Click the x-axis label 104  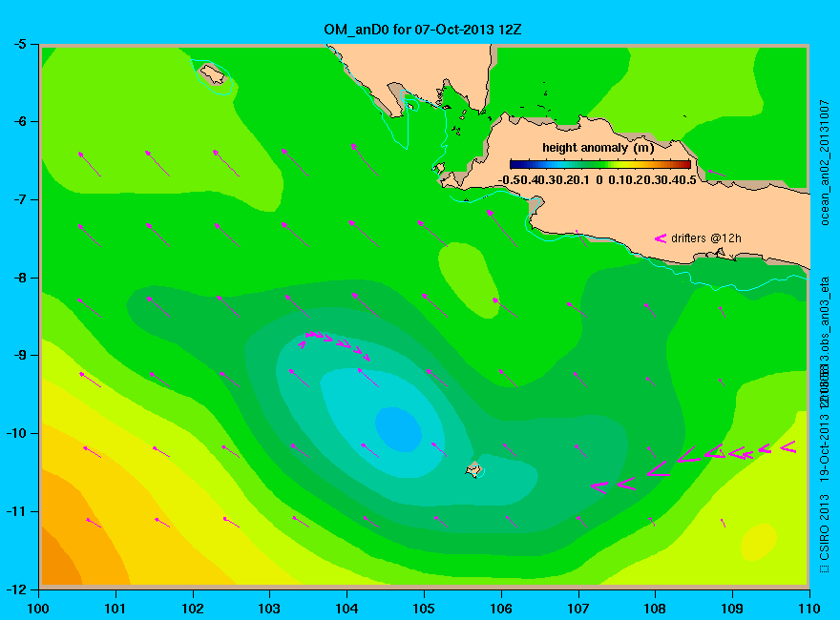[346, 609]
